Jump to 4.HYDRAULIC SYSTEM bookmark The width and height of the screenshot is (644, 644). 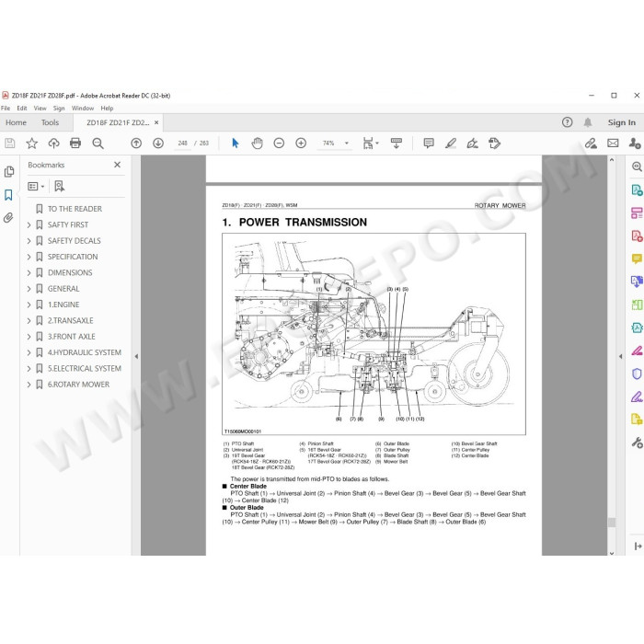coord(85,352)
